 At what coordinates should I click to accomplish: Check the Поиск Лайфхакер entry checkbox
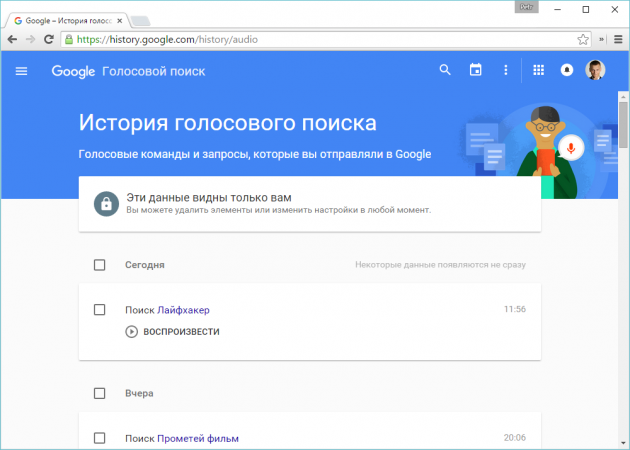click(x=99, y=310)
